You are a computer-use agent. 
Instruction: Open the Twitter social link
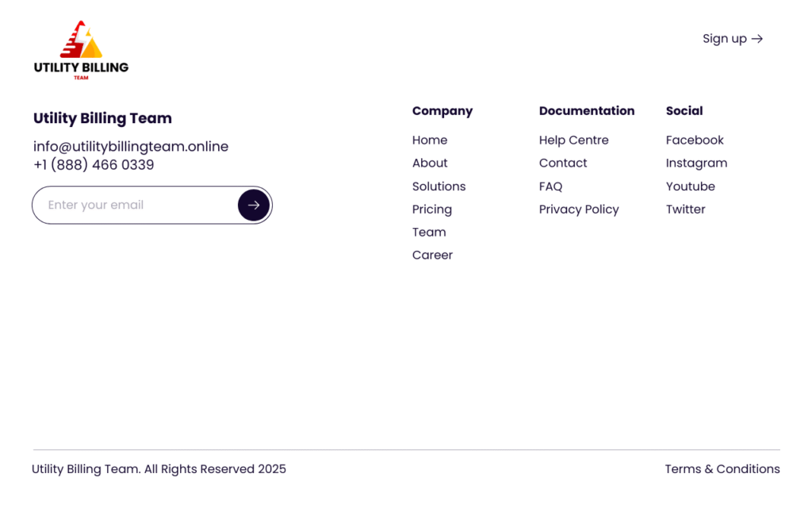(x=685, y=210)
